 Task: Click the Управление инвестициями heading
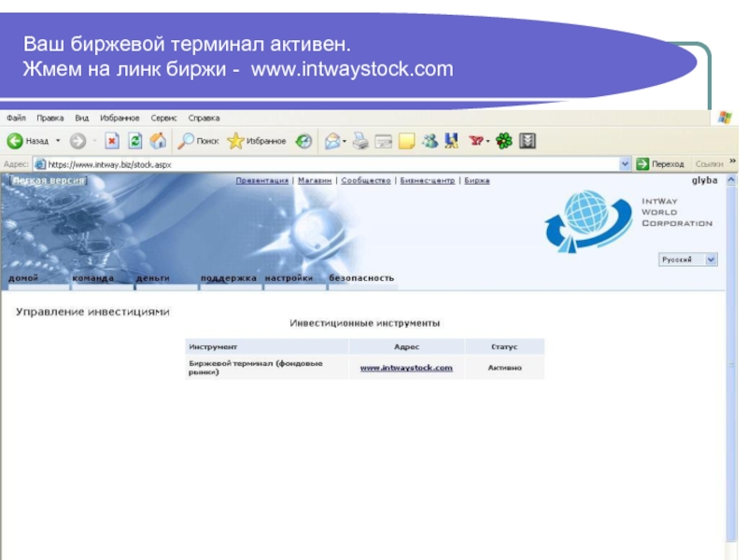click(x=92, y=312)
